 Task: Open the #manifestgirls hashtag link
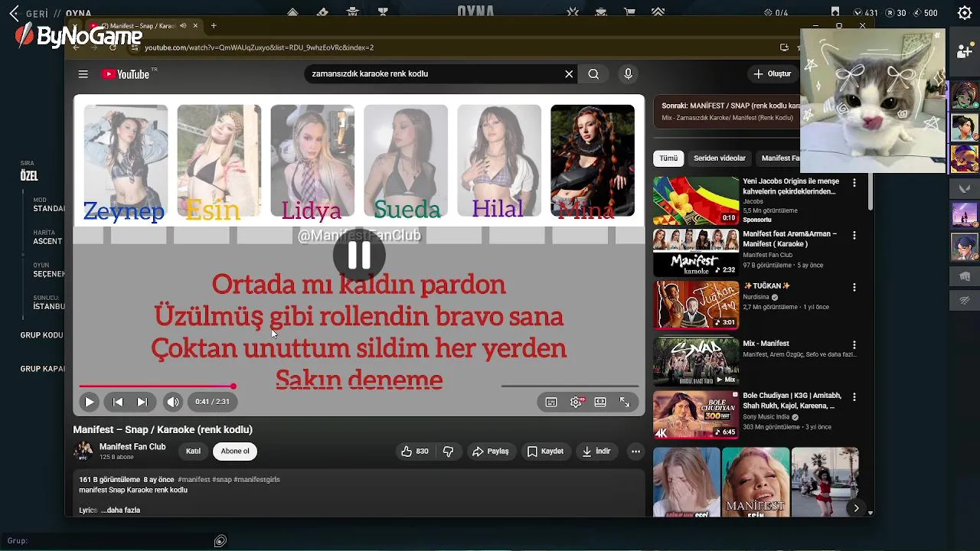(x=256, y=480)
